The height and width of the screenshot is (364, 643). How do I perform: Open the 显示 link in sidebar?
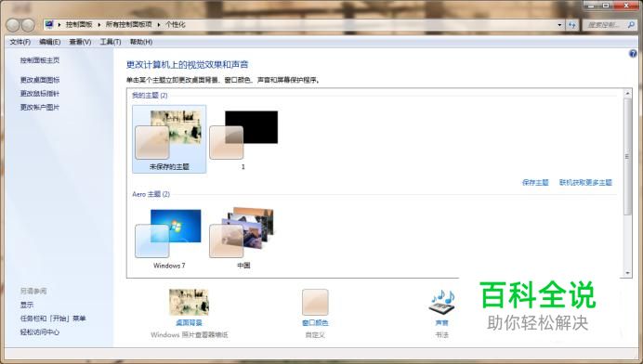[x=27, y=305]
